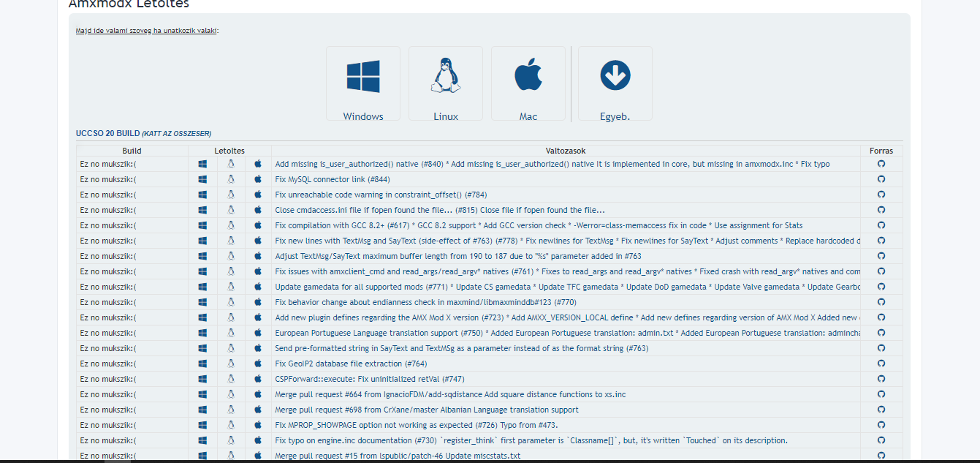Download Windows build for Fix MySQL connector link

point(202,179)
